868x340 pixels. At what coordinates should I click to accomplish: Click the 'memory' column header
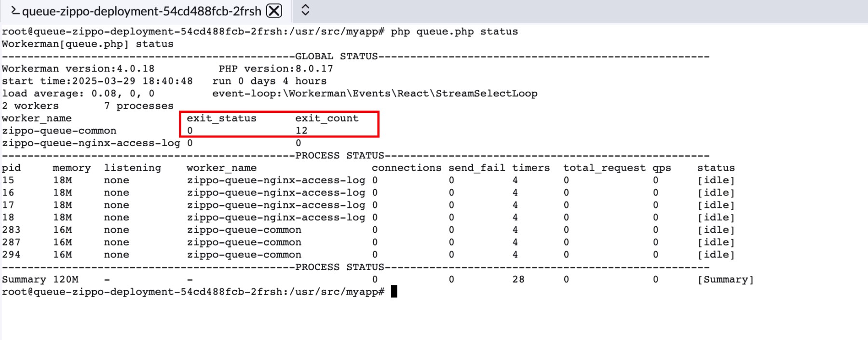[71, 168]
